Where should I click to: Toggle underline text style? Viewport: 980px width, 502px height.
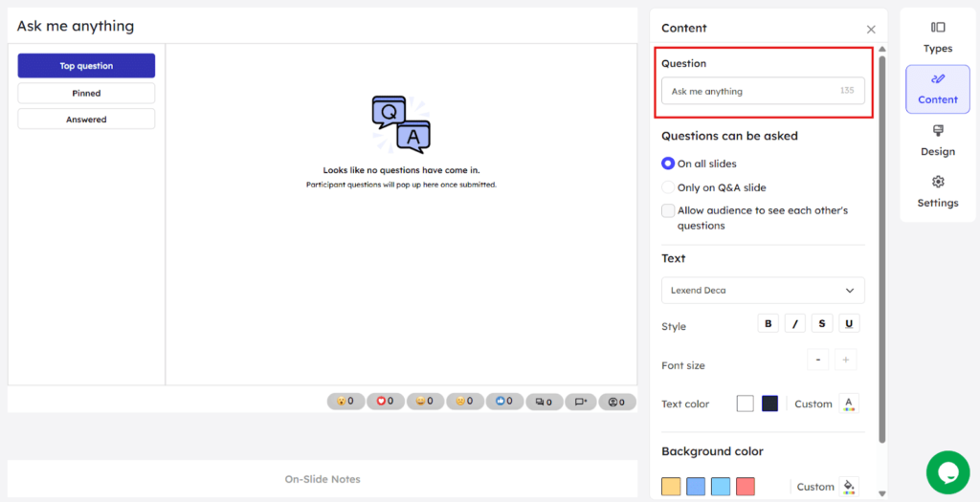click(849, 323)
